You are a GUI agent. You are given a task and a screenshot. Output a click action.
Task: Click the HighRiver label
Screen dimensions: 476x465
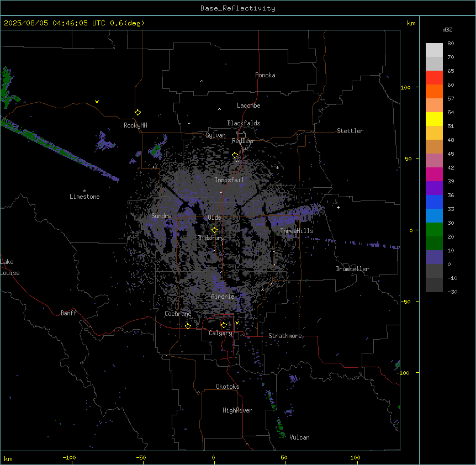point(237,410)
